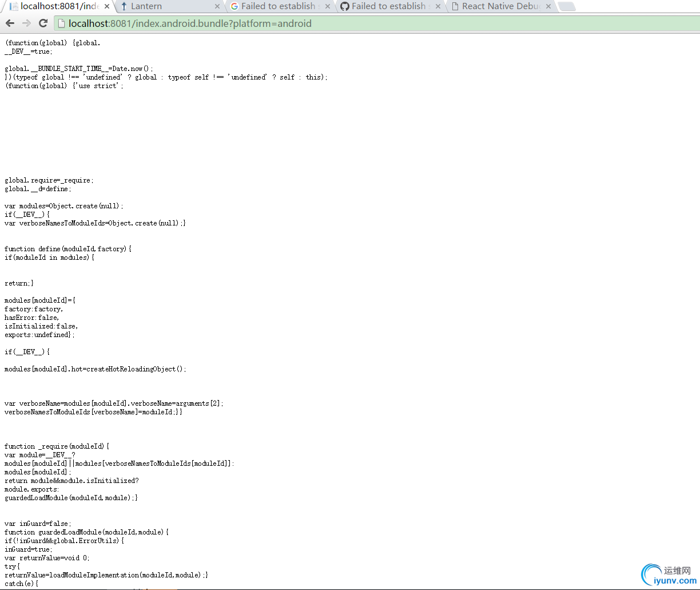The height and width of the screenshot is (590, 700).
Task: Click the 'global.__BUNDLE_START_TIME__=Date.now();' line
Action: click(x=79, y=69)
